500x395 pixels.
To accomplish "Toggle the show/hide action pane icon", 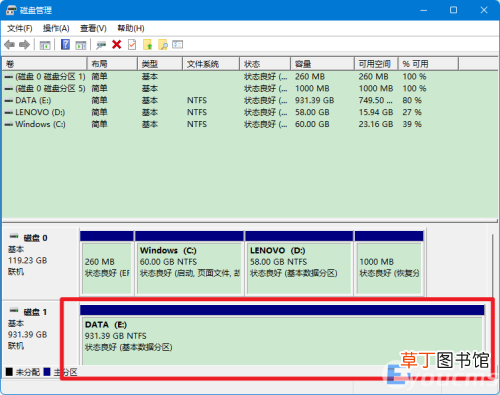I will 81,45.
